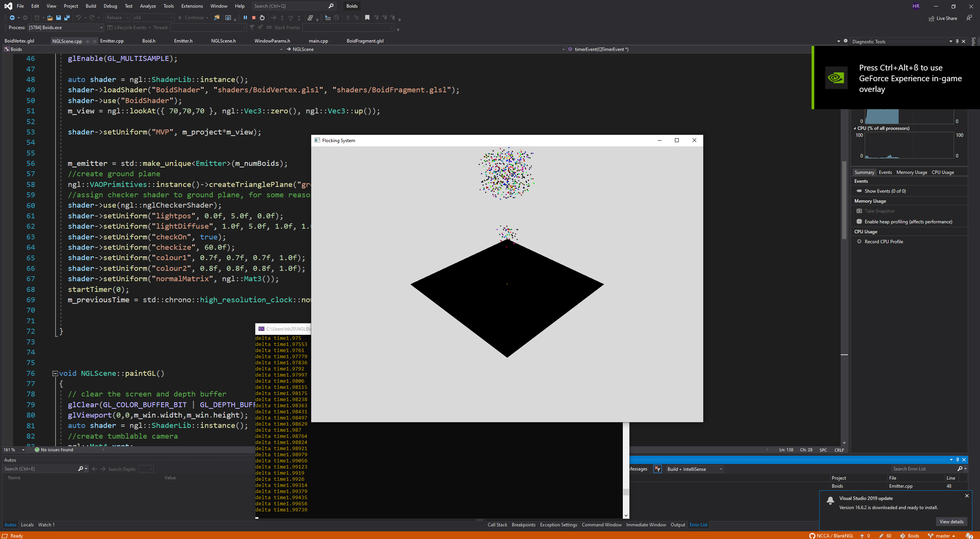Stop debugging with the red square icon
Viewport: 980px width, 539px height.
[253, 18]
